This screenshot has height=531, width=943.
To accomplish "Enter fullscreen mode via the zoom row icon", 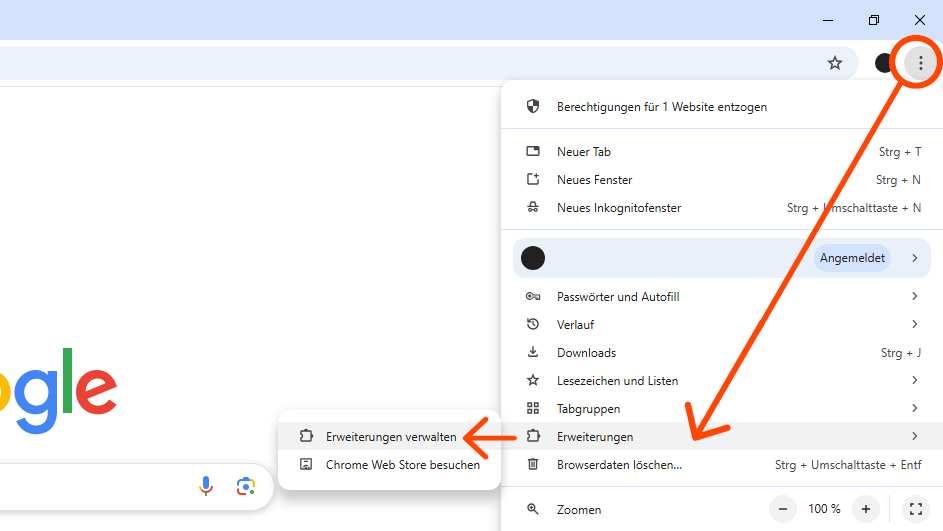I will coord(916,509).
